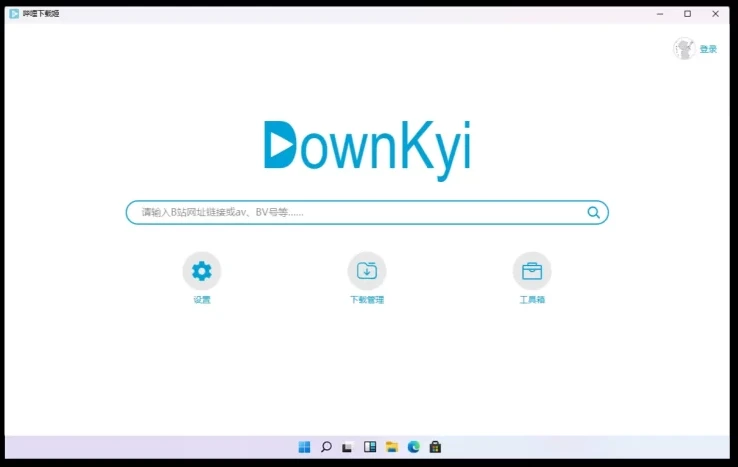The image size is (738, 467).
Task: Launch Microsoft Edge from the taskbar
Action: pyautogui.click(x=414, y=447)
